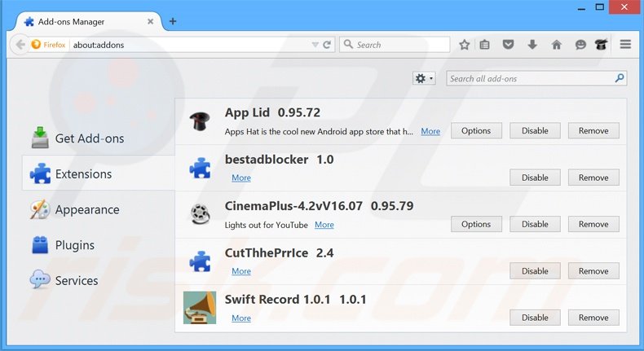
Task: Remove the CutThhePrrIce extension
Action: 593,271
